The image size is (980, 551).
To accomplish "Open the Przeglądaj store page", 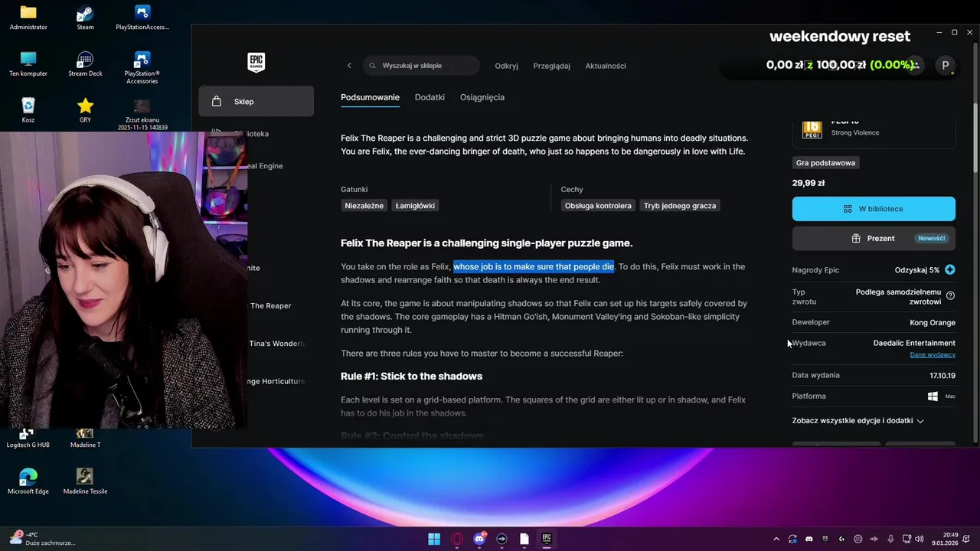I will tap(551, 66).
